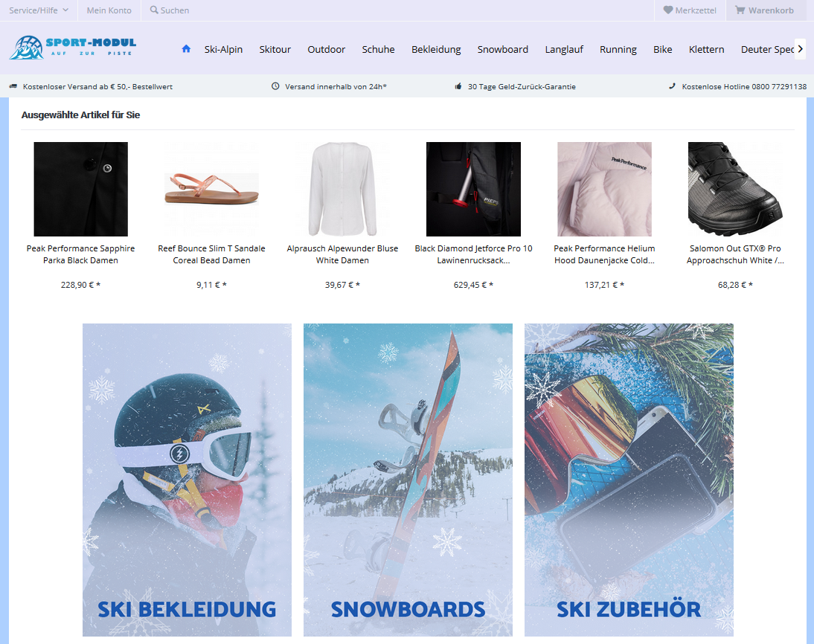
Task: Click the home icon in navigation
Action: [186, 49]
